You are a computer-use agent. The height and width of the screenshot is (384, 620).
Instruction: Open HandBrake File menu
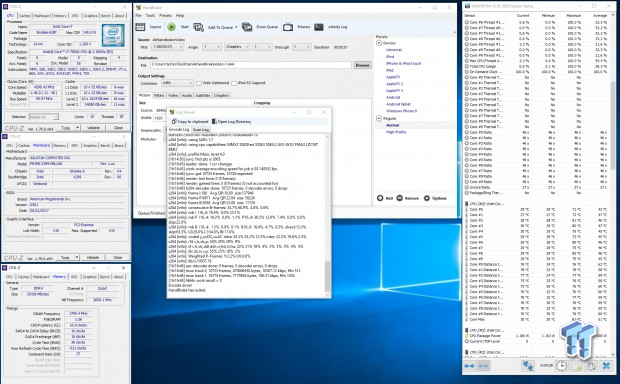pos(138,15)
